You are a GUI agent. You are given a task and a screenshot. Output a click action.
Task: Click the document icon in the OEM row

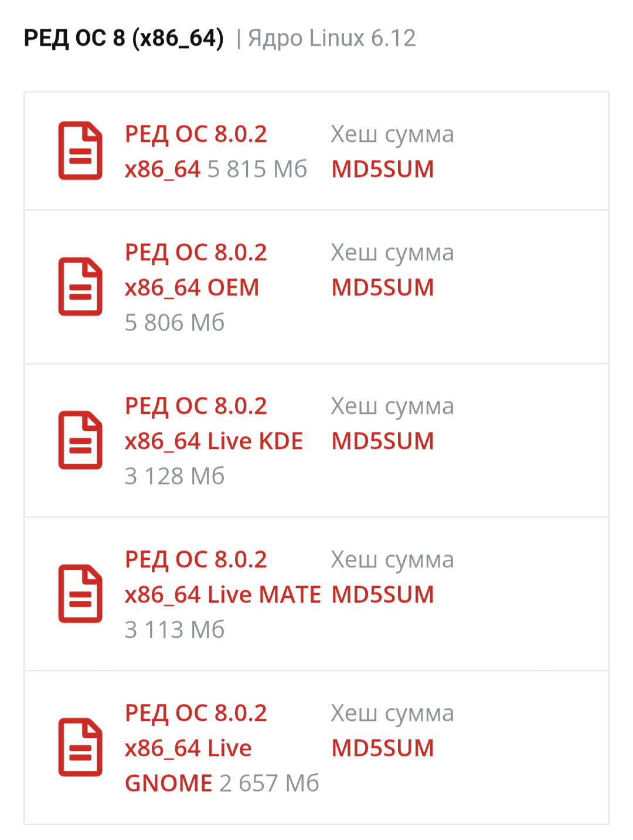tap(80, 287)
